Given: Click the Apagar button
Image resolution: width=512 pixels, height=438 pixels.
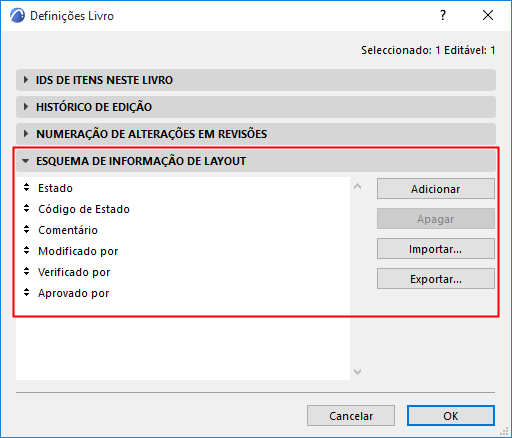Looking at the screenshot, I should 436,219.
